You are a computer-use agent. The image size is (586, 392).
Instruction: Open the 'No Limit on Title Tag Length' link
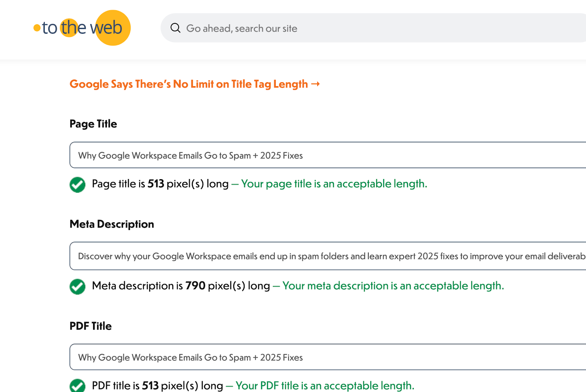click(195, 84)
